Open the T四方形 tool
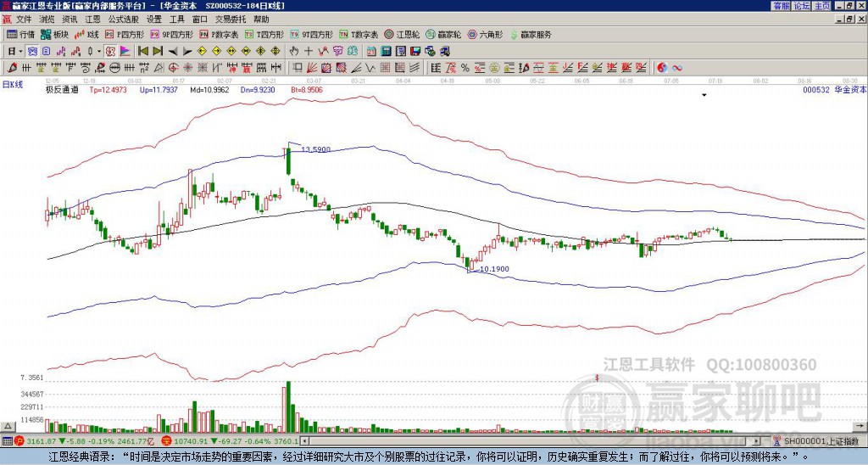868x465 pixels. click(264, 34)
